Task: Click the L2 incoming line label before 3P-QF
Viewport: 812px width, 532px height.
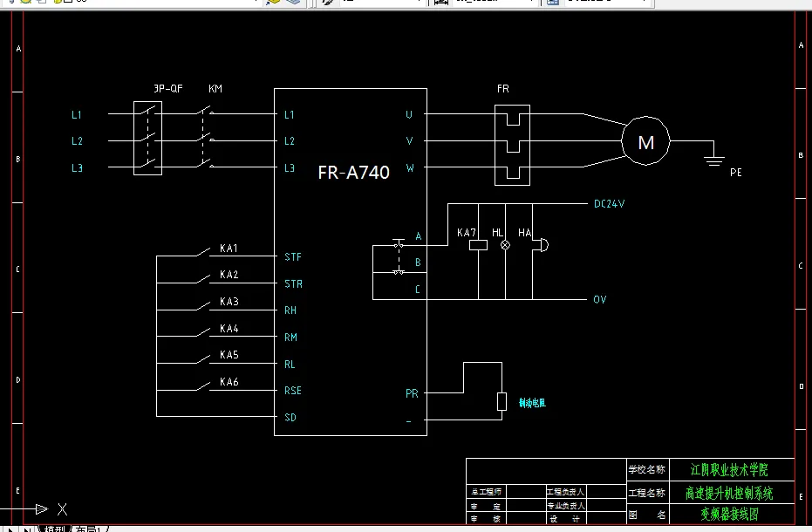Action: 77,141
